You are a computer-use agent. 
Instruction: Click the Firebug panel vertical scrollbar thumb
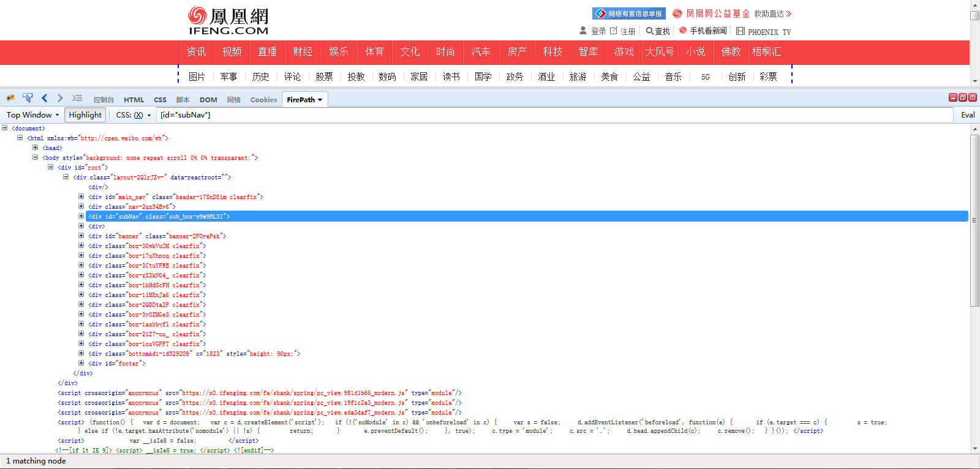(974, 220)
